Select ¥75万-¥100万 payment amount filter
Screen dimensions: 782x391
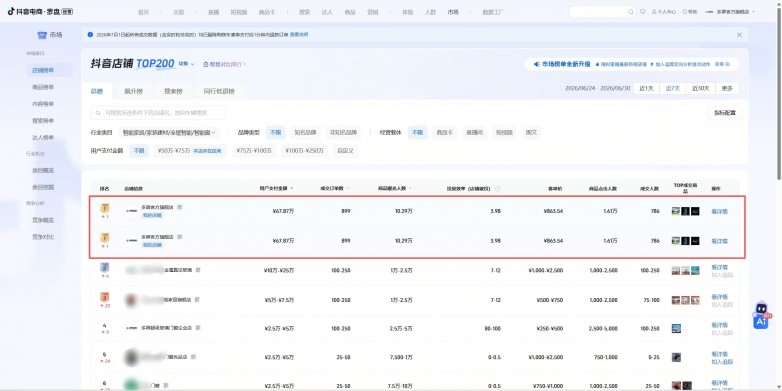(x=254, y=151)
